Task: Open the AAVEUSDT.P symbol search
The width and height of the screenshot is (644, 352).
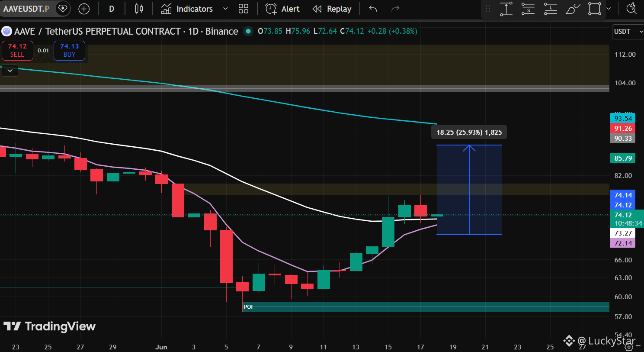Action: (x=26, y=9)
